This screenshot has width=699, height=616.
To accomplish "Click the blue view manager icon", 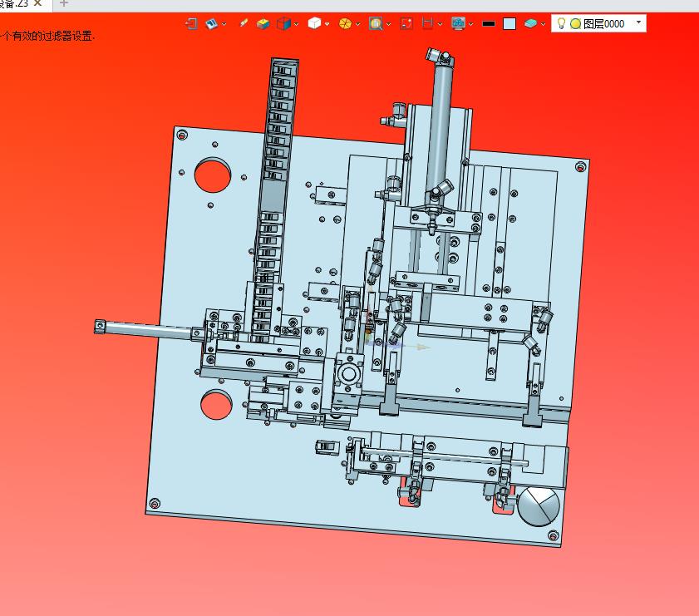I will [x=211, y=23].
